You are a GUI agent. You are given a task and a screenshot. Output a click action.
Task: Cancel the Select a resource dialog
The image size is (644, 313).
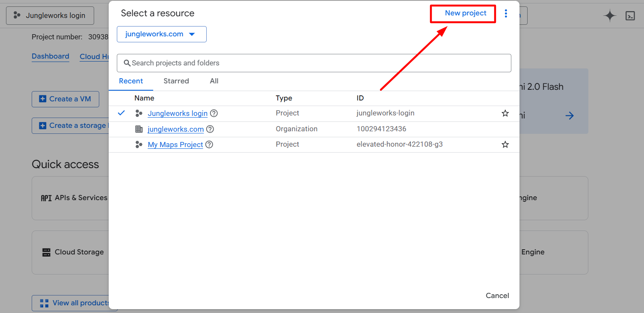(x=498, y=295)
